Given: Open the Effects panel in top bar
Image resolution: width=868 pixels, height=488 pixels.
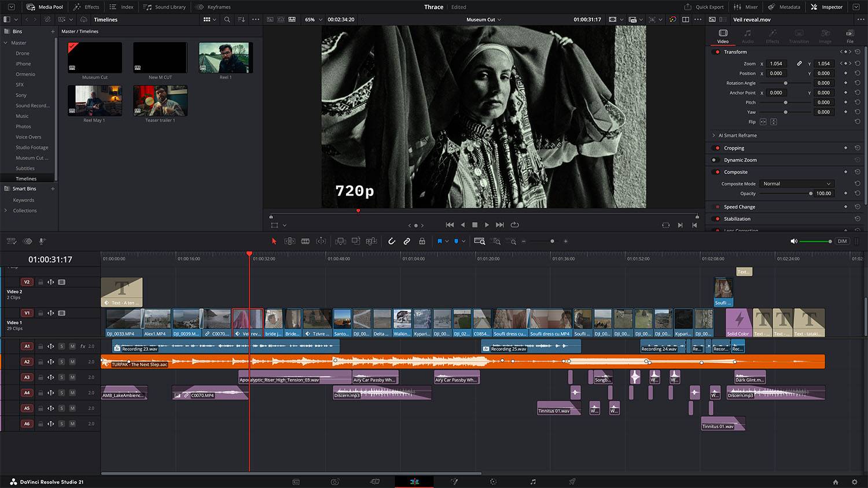Looking at the screenshot, I should coord(86,7).
